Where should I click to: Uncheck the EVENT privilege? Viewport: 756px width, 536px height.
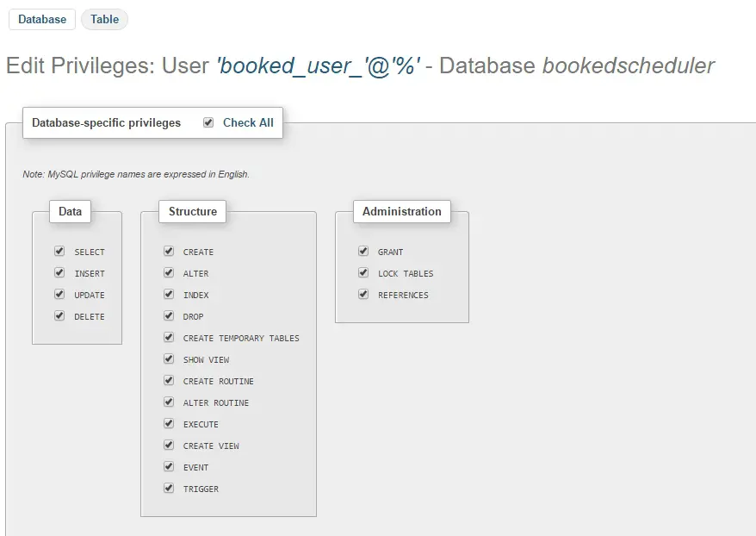169,466
